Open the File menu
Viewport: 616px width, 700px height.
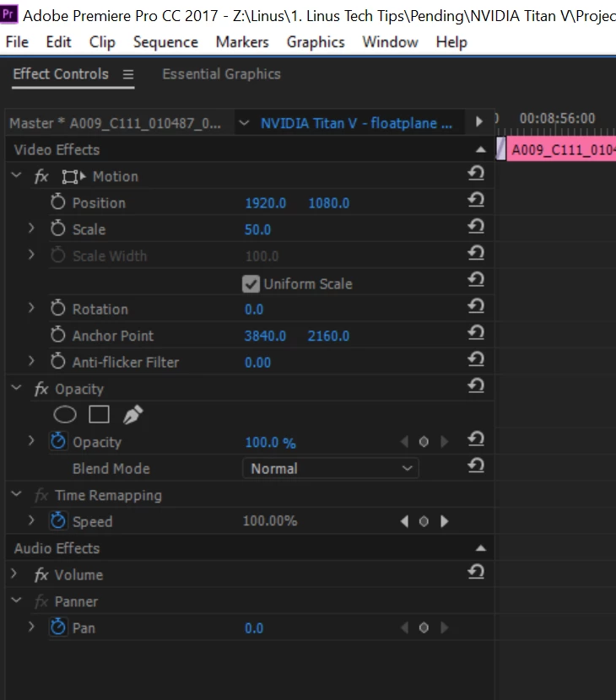[x=17, y=42]
